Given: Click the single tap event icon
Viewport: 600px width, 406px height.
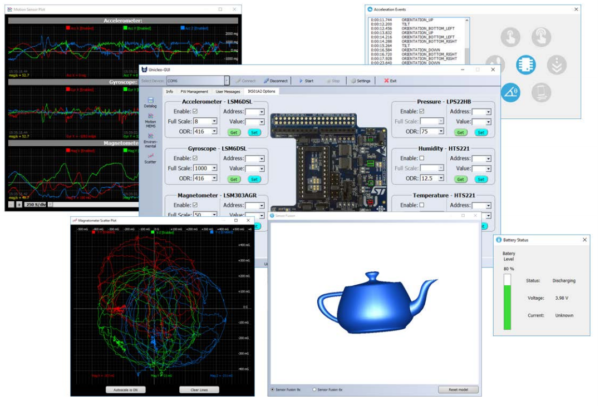Looking at the screenshot, I should (512, 36).
